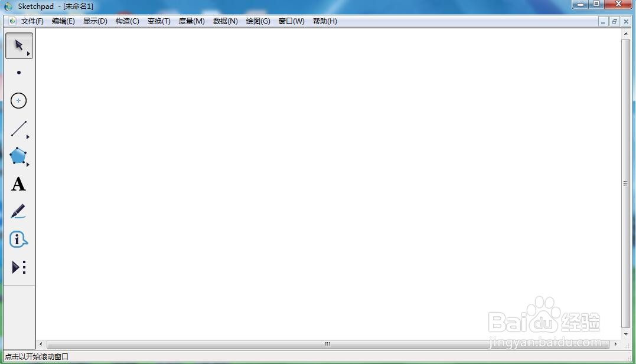Viewport: 636px width, 364px height.
Task: Select the Polygon tool
Action: coord(18,156)
